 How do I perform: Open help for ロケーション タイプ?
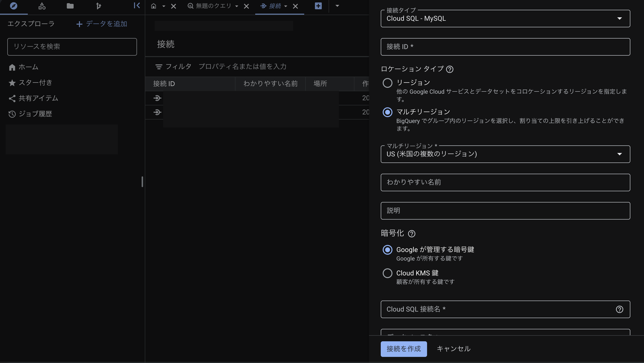pos(450,69)
